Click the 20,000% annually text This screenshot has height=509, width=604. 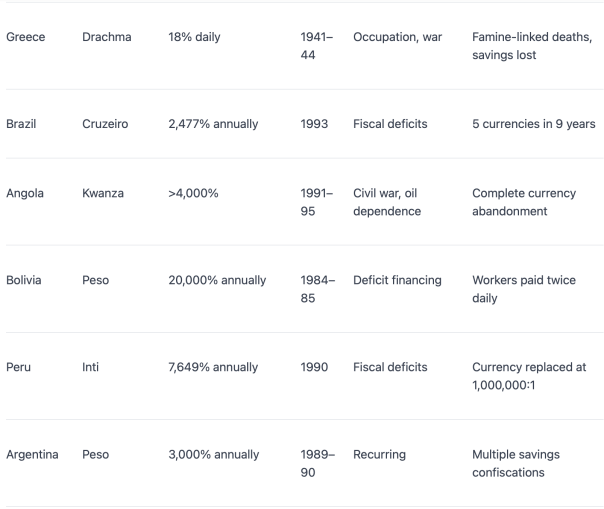[x=217, y=280]
